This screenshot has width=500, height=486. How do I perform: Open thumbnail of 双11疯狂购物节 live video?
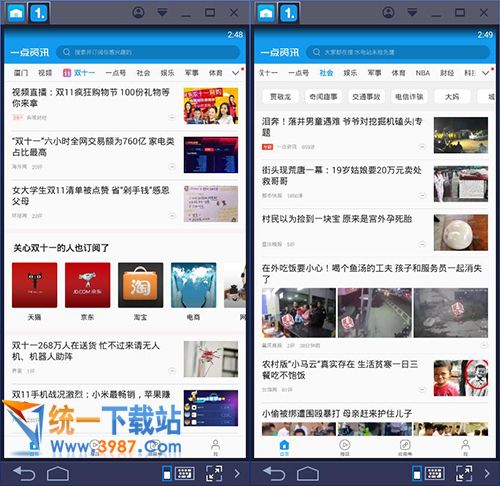[211, 106]
